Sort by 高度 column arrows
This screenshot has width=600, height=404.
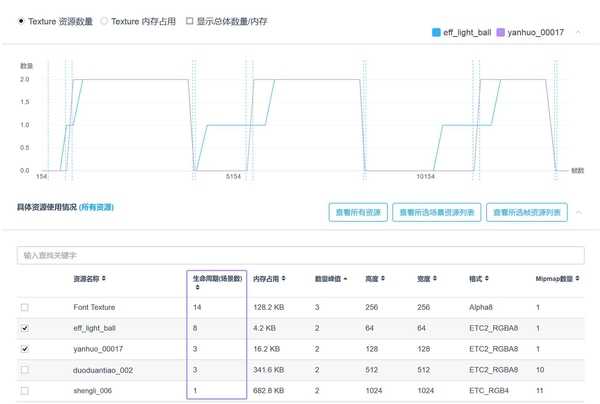click(x=383, y=278)
